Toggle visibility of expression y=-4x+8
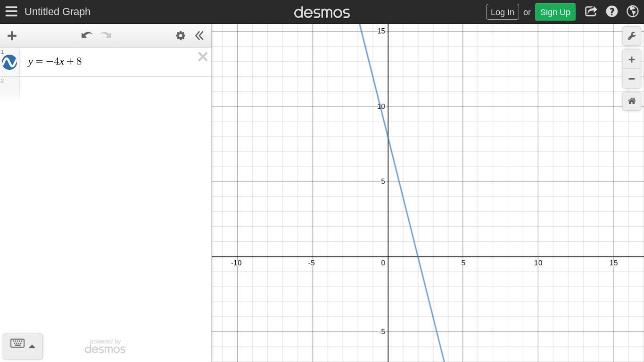The image size is (644, 362). click(9, 62)
